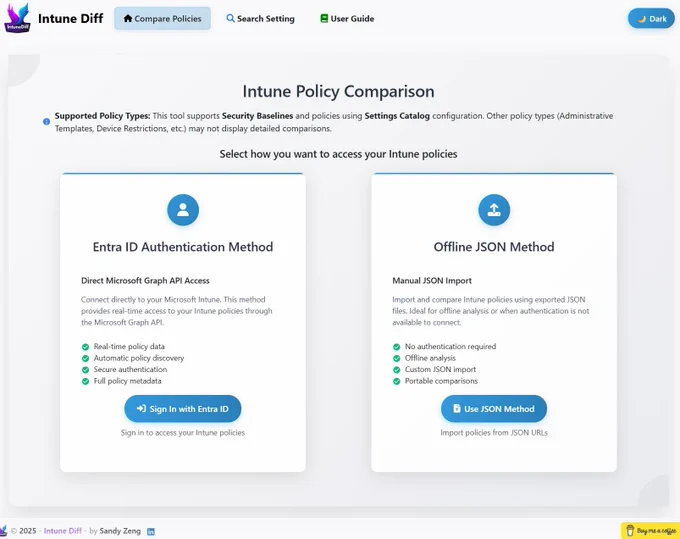Click the Intune Diff header title
Image resolution: width=680 pixels, height=539 pixels.
(71, 18)
